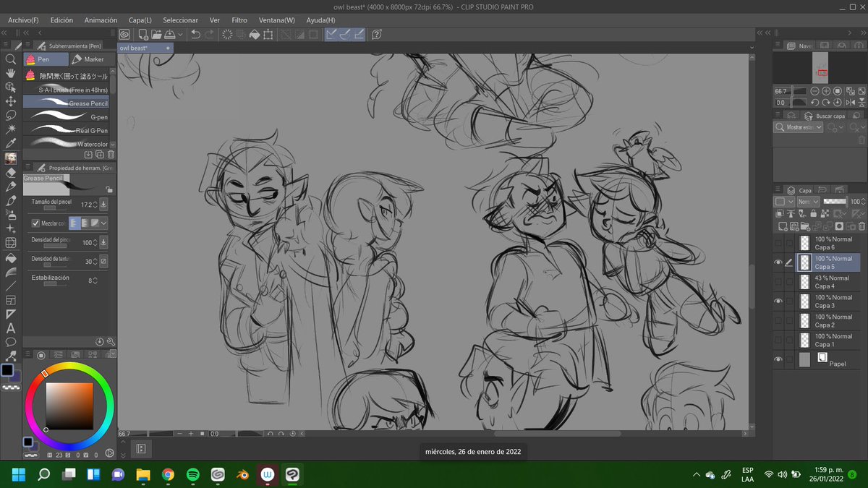Open blending mode Normal dropdown
This screenshot has width=868, height=488.
(807, 202)
